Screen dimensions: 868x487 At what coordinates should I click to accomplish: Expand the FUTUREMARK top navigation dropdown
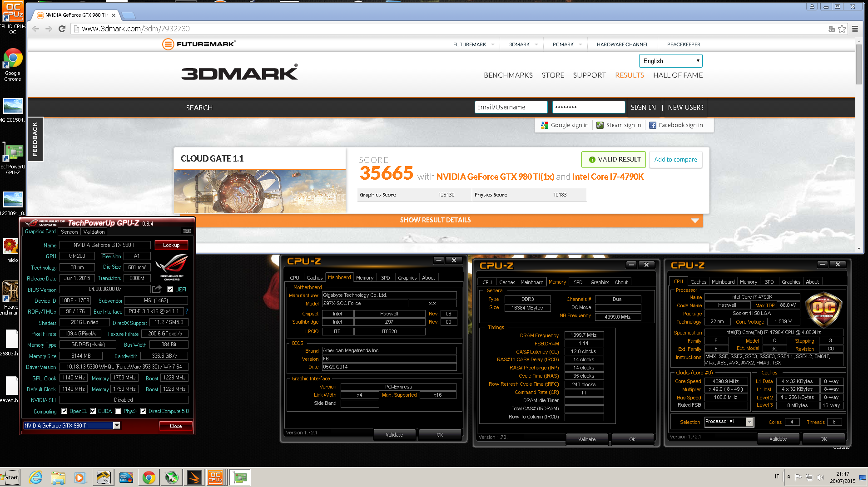(493, 44)
